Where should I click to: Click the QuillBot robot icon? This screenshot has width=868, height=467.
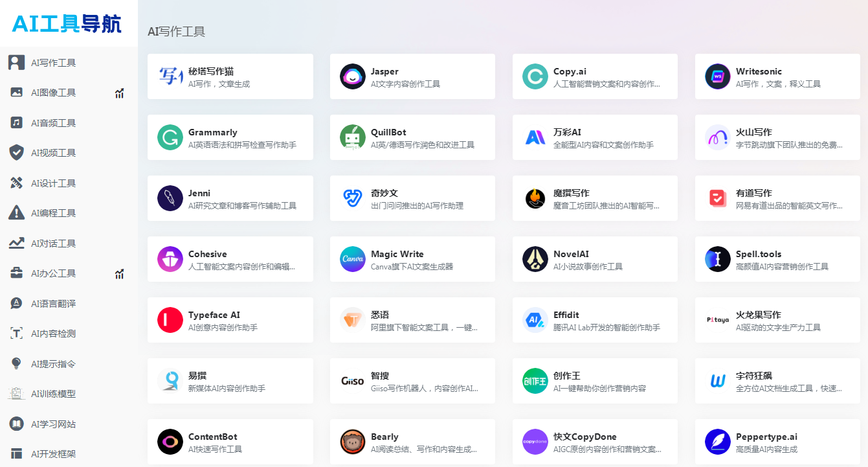(353, 137)
